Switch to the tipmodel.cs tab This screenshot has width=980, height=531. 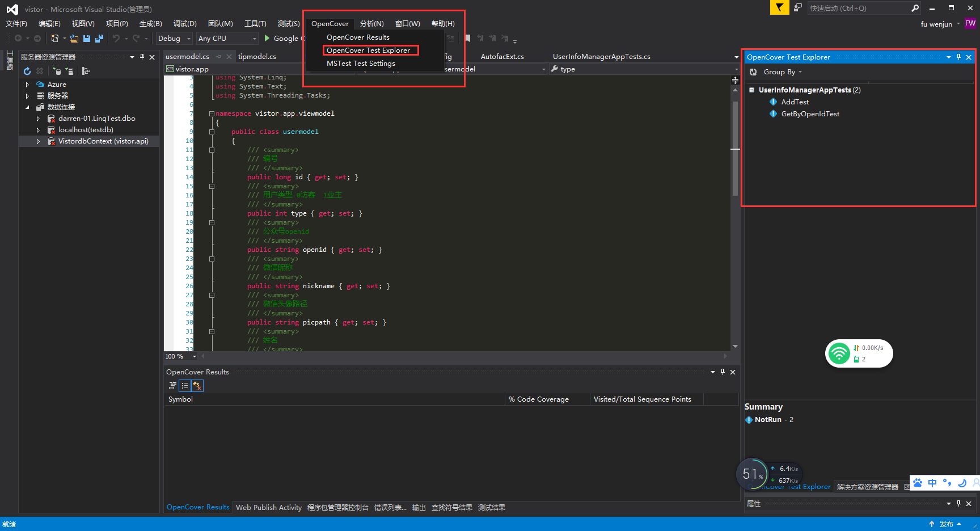(257, 57)
